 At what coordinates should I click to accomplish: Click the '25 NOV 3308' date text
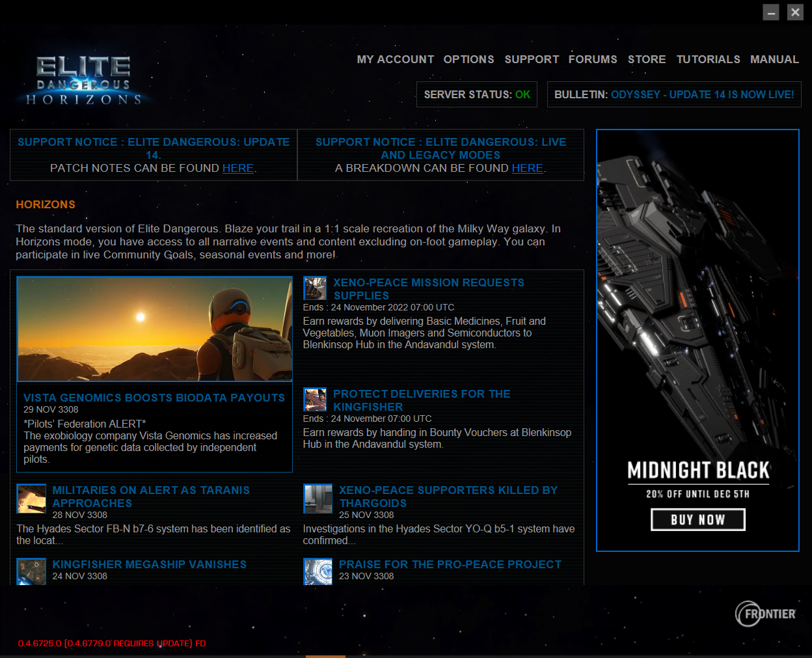(x=366, y=515)
